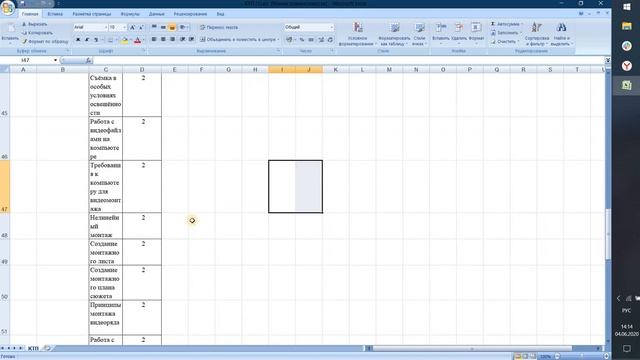The height and width of the screenshot is (360, 640).
Task: Save the workbook from the Quick Access Toolbar
Action: pyautogui.click(x=22, y=4)
